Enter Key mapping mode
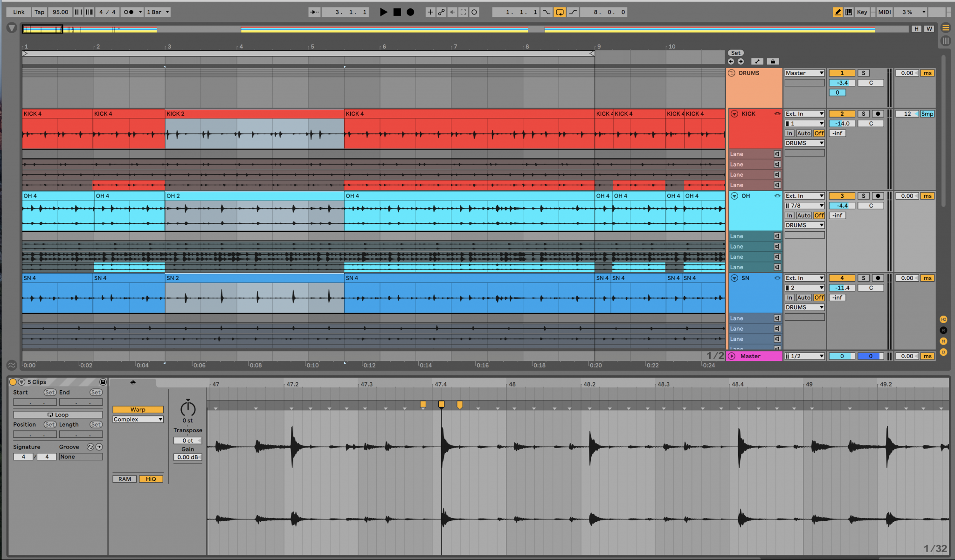The width and height of the screenshot is (955, 560). (x=862, y=12)
